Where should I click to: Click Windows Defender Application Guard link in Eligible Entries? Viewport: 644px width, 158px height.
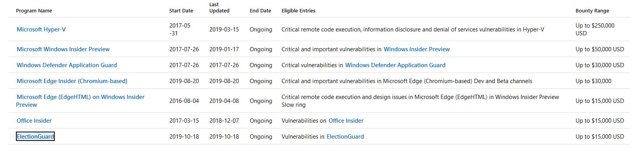coord(395,65)
